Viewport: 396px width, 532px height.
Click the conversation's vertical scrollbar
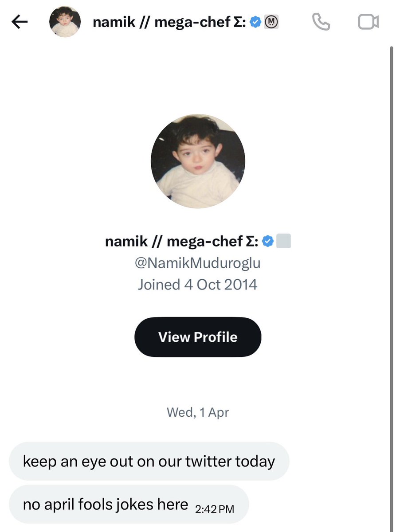coord(391,266)
